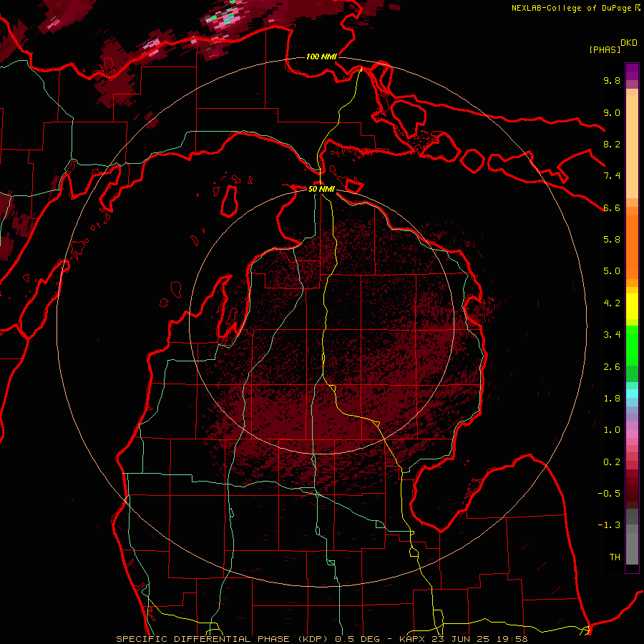
Task: Click the 7.4 value on color scale
Action: point(612,176)
